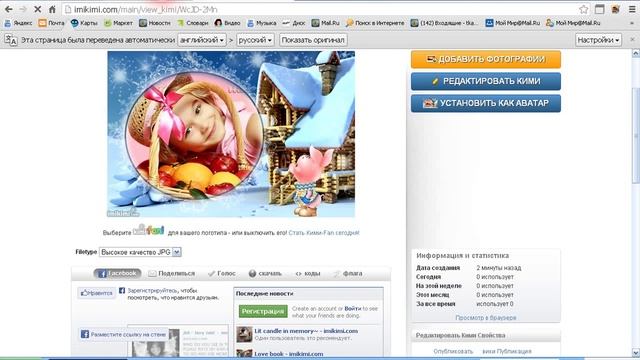Image resolution: width=640 pixels, height=360 pixels.
Task: Click Опубликовать option
Action: (453, 351)
